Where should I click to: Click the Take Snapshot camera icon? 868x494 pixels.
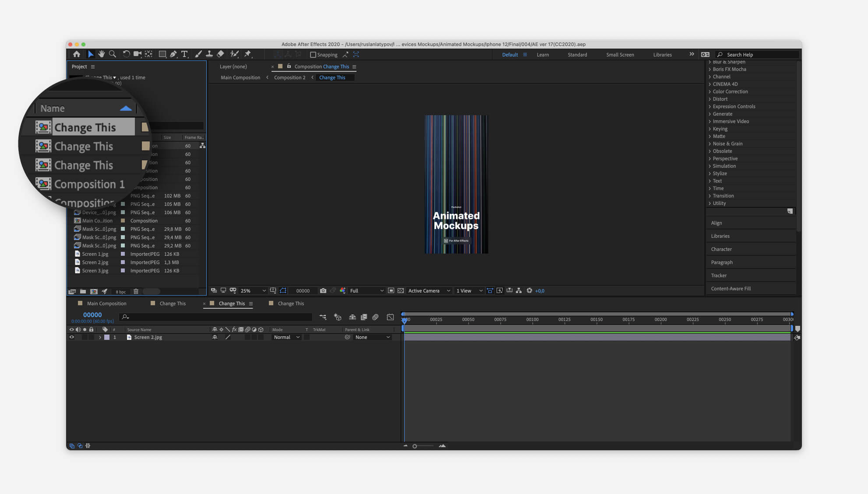point(323,291)
